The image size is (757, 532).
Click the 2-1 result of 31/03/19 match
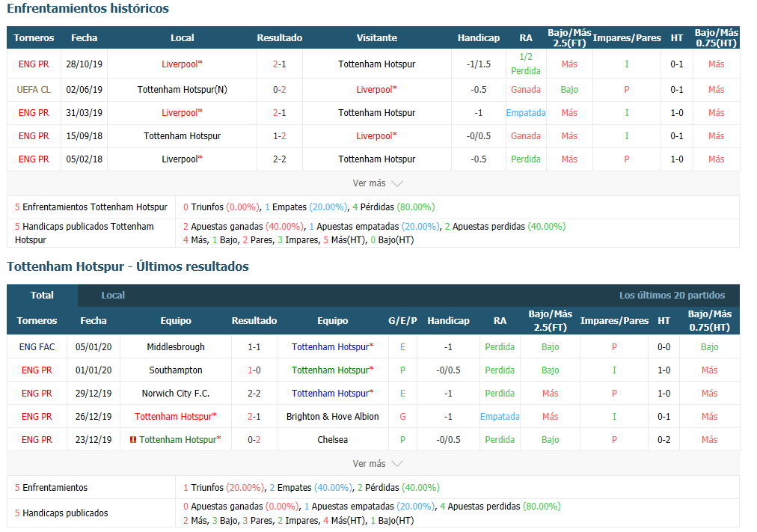pyautogui.click(x=280, y=113)
